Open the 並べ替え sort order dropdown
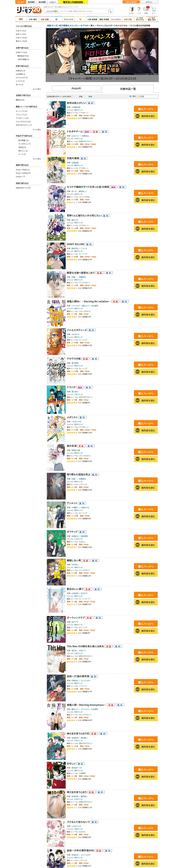Image resolution: width=174 pixels, height=868 pixels. 147,96
